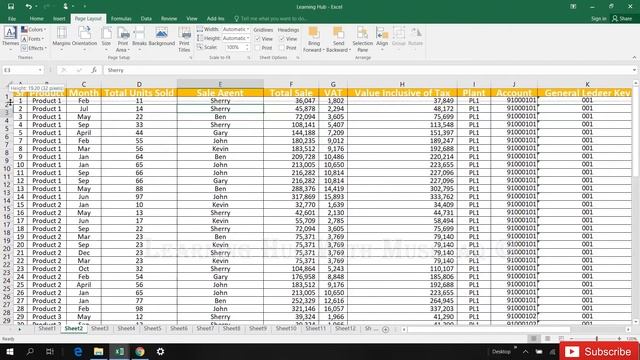This screenshot has width=640, height=360.
Task: Toggle Gridlines Print checkbox
Action: [258, 48]
